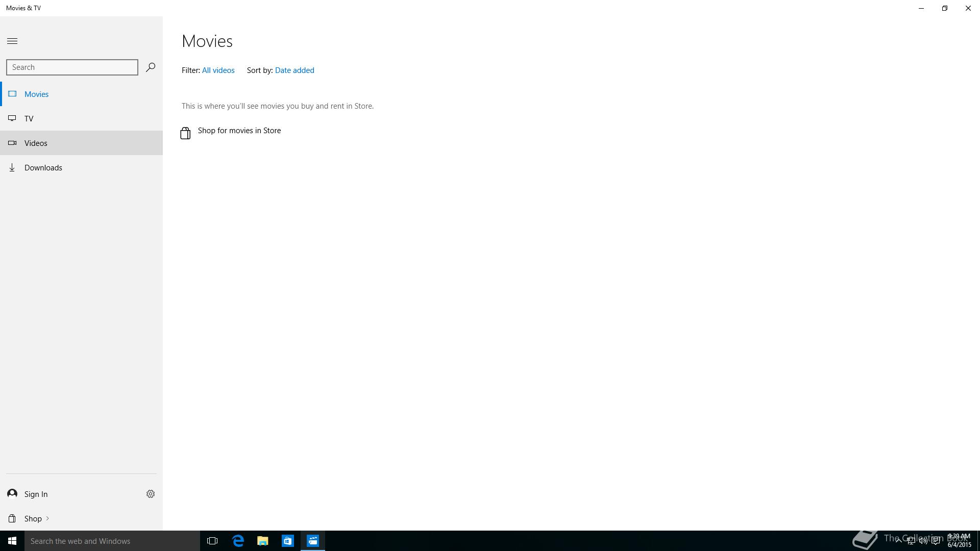Image resolution: width=980 pixels, height=551 pixels.
Task: Click the Shop bag icon in sidebar
Action: [12, 518]
